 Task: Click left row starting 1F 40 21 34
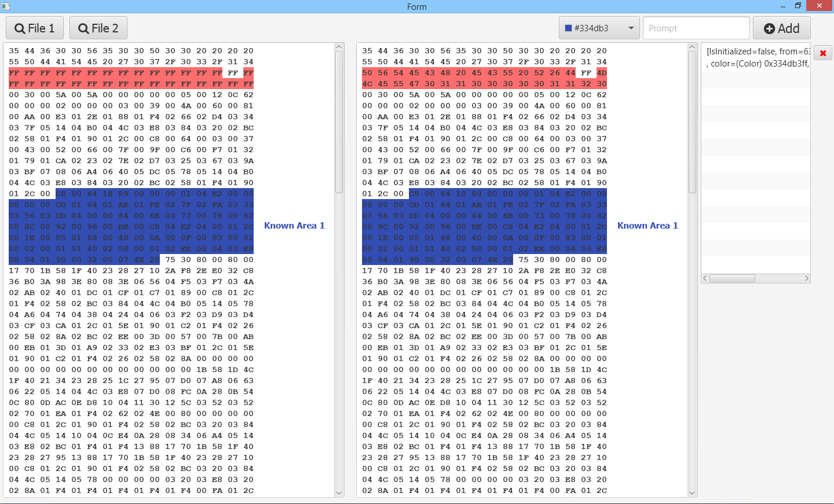tap(131, 381)
